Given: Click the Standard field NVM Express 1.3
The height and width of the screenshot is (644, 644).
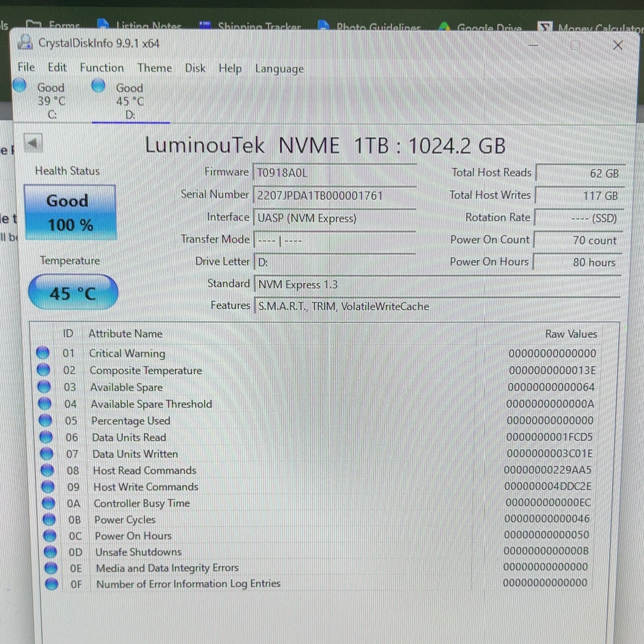Looking at the screenshot, I should [x=437, y=284].
